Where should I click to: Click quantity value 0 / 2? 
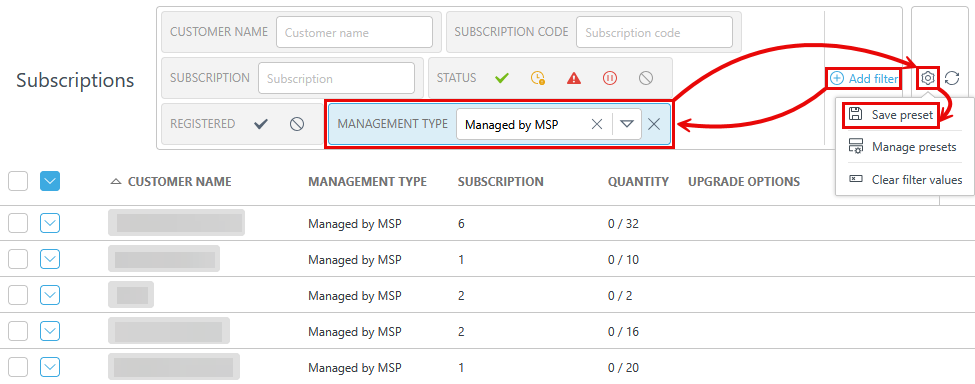pyautogui.click(x=620, y=296)
